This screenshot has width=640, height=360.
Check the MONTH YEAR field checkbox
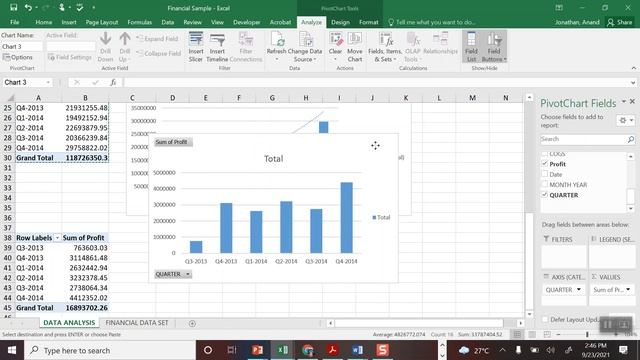(544, 184)
